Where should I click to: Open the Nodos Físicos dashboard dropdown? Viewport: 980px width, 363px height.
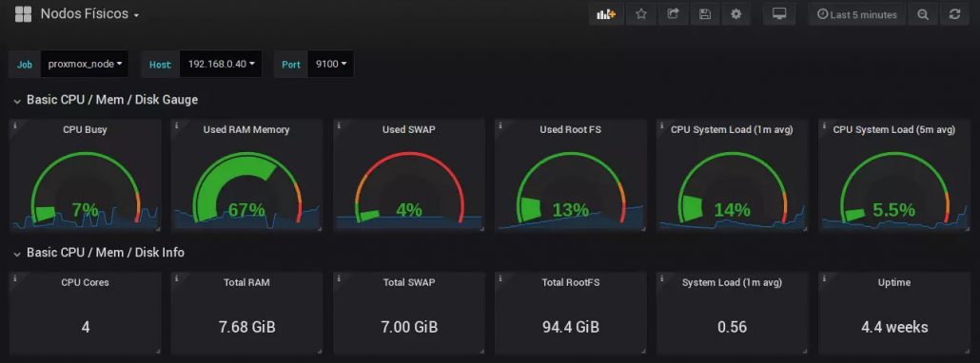coord(89,13)
